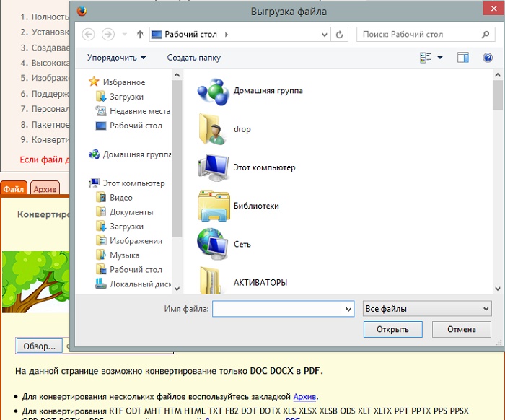The width and height of the screenshot is (505, 420).
Task: Open the Упорядочить dropdown menu
Action: pyautogui.click(x=116, y=58)
